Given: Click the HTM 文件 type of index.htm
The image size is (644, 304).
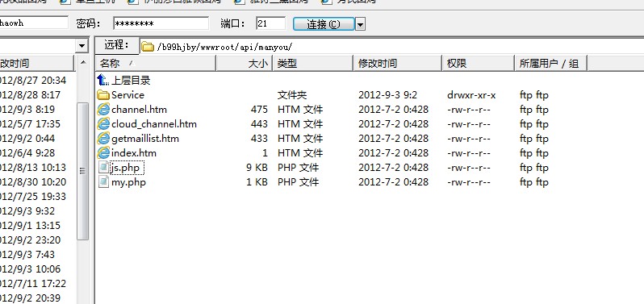Looking at the screenshot, I should click(300, 153).
